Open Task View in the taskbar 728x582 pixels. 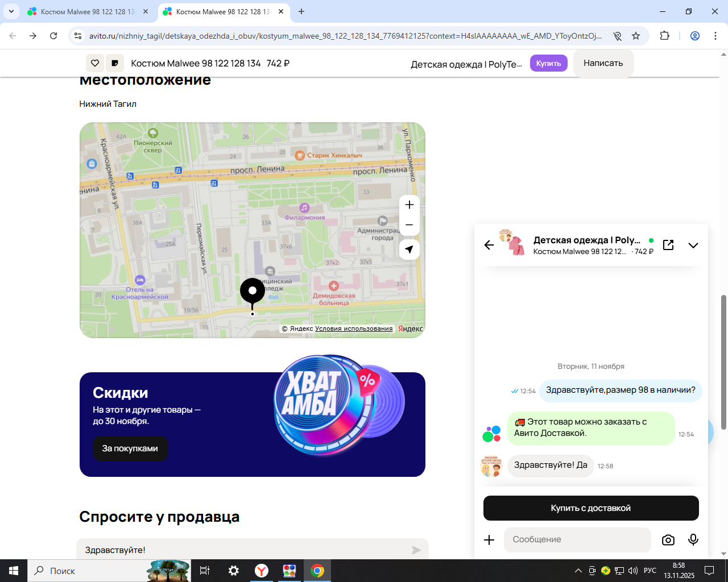[x=205, y=571]
